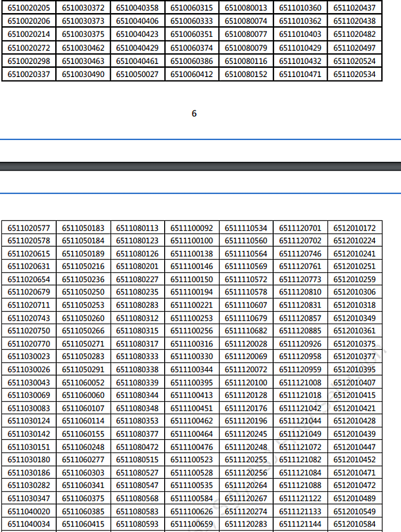Viewport: 401px width, 532px height.
Task: Select the number 6510080079
Action: coord(246,47)
